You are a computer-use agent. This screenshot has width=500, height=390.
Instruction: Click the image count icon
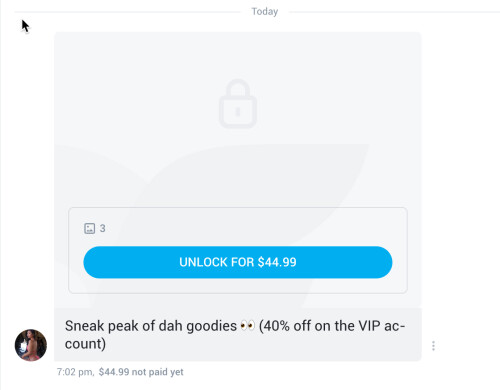coord(89,228)
